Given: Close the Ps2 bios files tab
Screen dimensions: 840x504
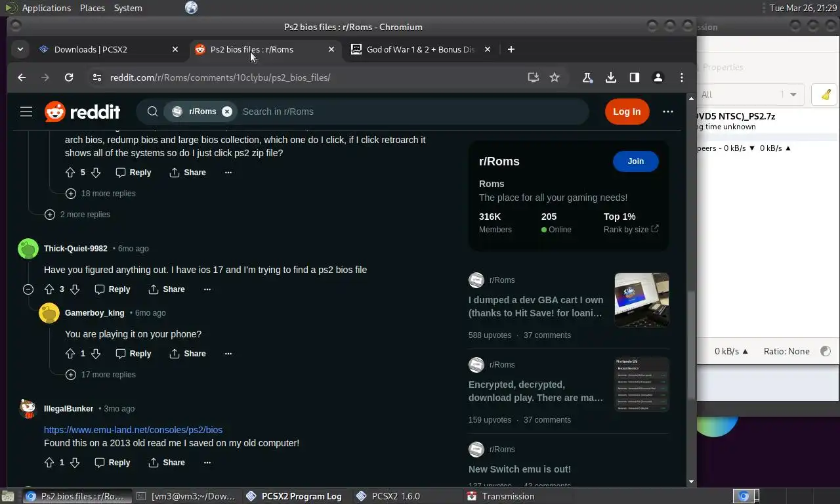Looking at the screenshot, I should (331, 49).
